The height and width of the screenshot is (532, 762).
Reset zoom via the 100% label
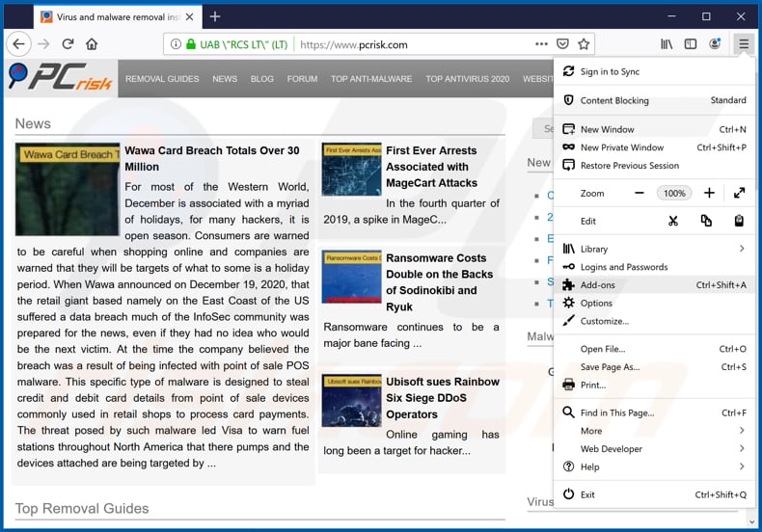click(674, 193)
